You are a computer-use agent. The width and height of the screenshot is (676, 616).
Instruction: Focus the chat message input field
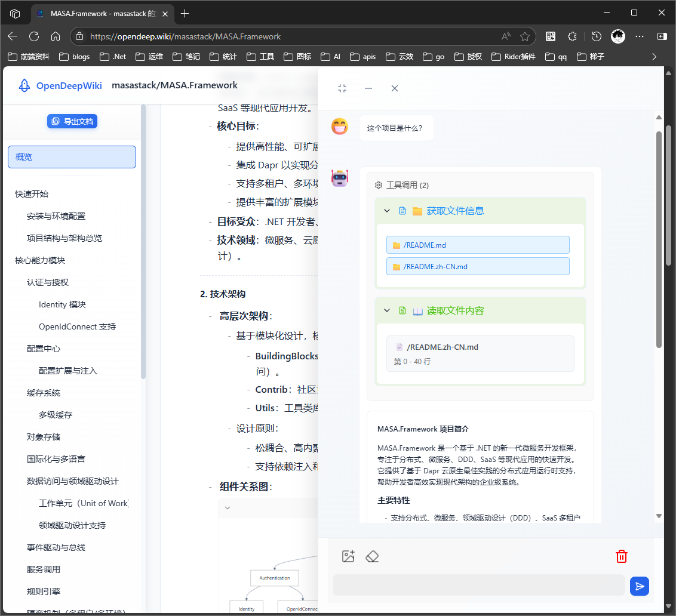coord(478,585)
